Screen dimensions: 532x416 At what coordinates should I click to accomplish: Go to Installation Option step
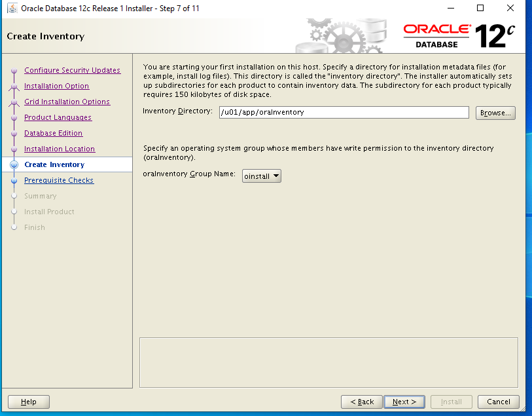[57, 86]
